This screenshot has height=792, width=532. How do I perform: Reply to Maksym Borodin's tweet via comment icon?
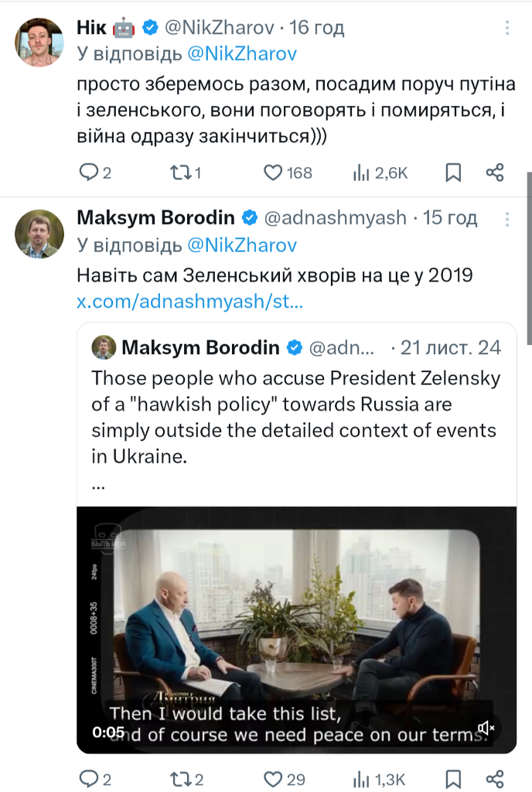pos(90,778)
